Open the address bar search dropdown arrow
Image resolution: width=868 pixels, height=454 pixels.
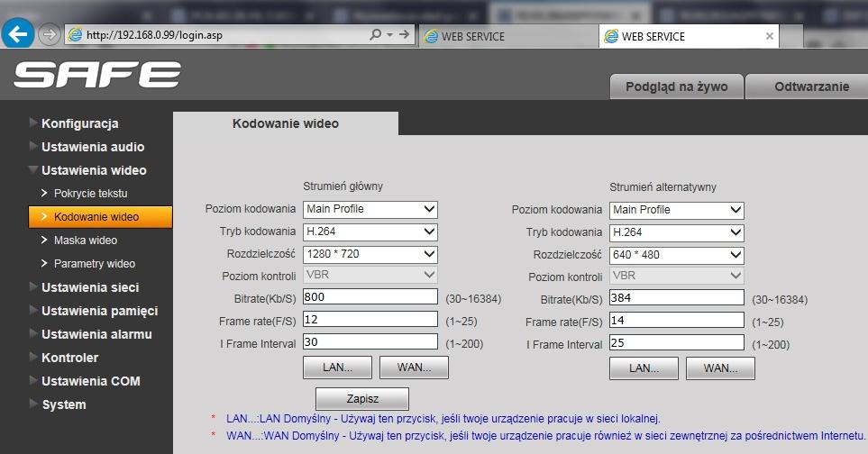(389, 35)
